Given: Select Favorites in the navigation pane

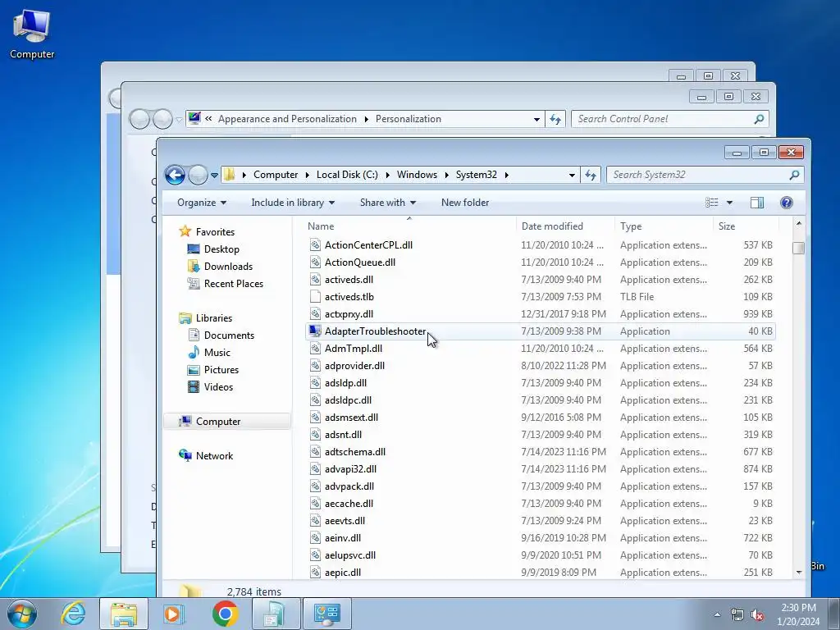Looking at the screenshot, I should 215,232.
